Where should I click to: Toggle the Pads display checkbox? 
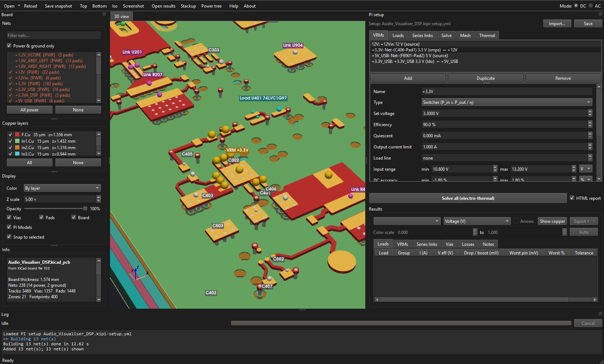pyautogui.click(x=41, y=217)
